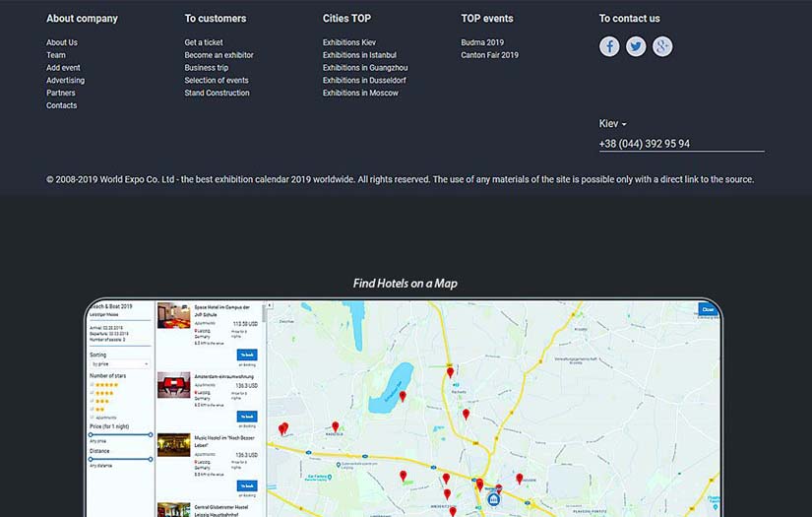
Task: Click the Distance slider left handle
Action: (x=91, y=459)
